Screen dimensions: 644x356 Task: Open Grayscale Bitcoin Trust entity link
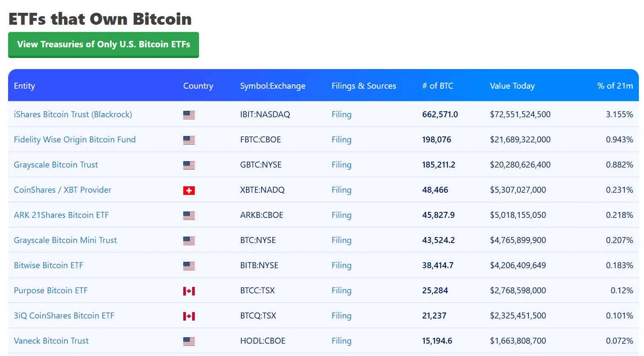56,165
